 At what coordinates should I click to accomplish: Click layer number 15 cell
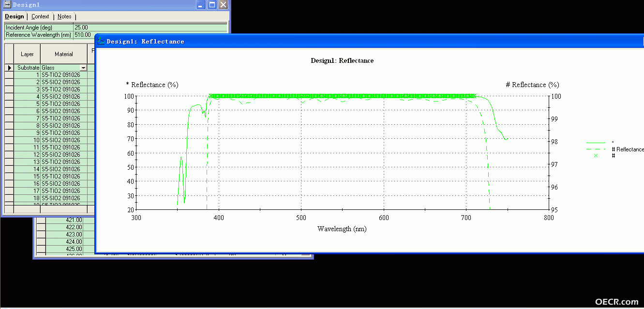(27, 177)
